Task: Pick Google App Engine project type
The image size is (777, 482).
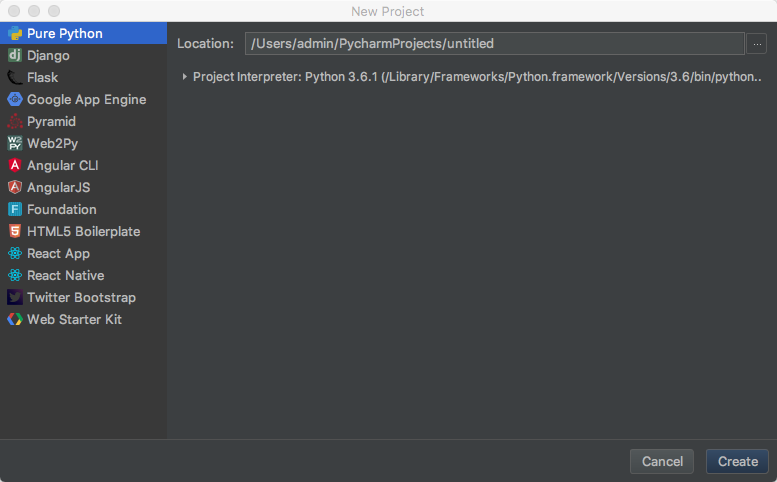Action: (87, 100)
